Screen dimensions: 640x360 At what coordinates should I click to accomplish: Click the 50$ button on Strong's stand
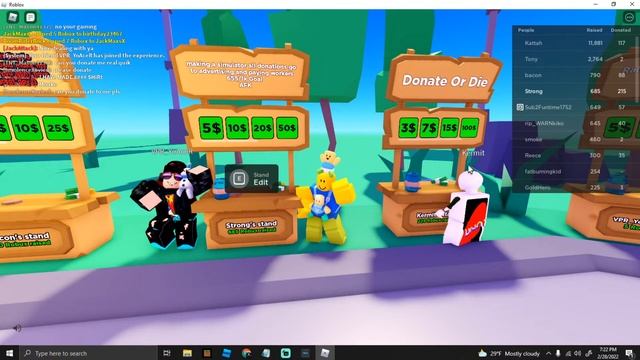pyautogui.click(x=287, y=128)
